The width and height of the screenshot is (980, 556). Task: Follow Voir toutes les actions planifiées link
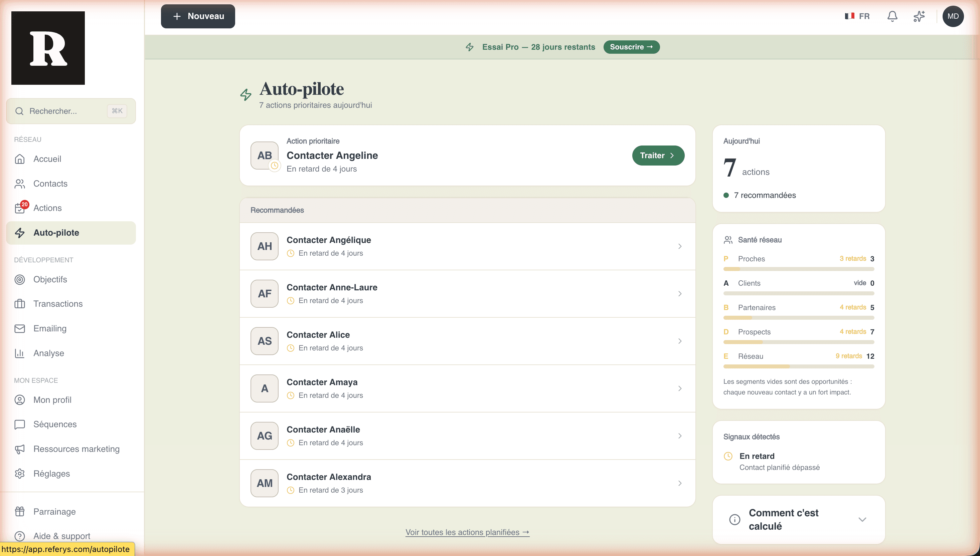point(467,532)
